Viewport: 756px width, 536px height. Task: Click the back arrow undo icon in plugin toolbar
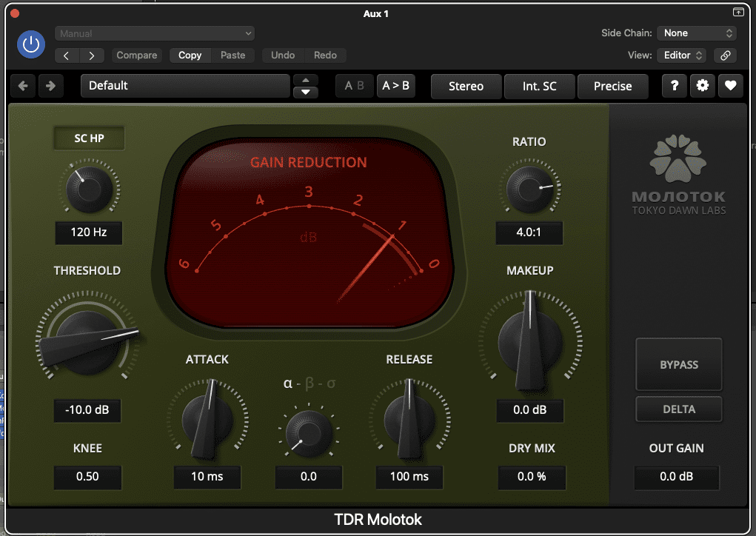23,87
